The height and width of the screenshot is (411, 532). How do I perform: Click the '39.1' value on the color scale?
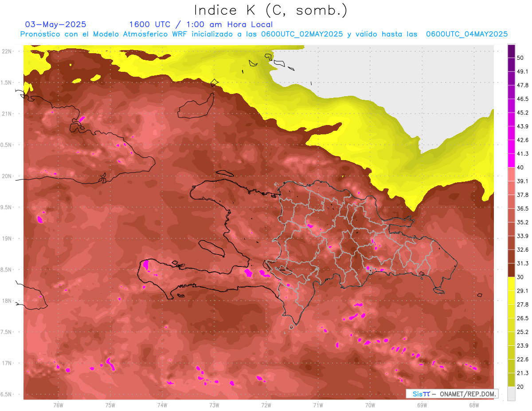523,181
